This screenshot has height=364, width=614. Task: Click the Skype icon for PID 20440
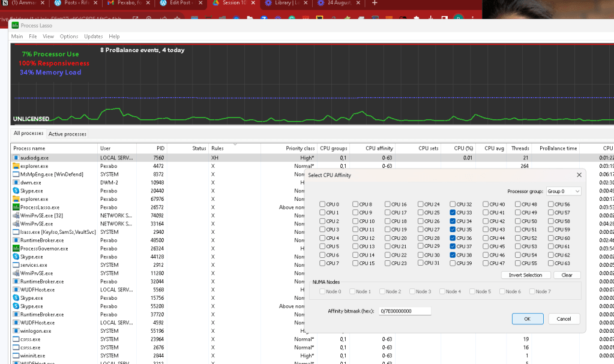click(16, 191)
